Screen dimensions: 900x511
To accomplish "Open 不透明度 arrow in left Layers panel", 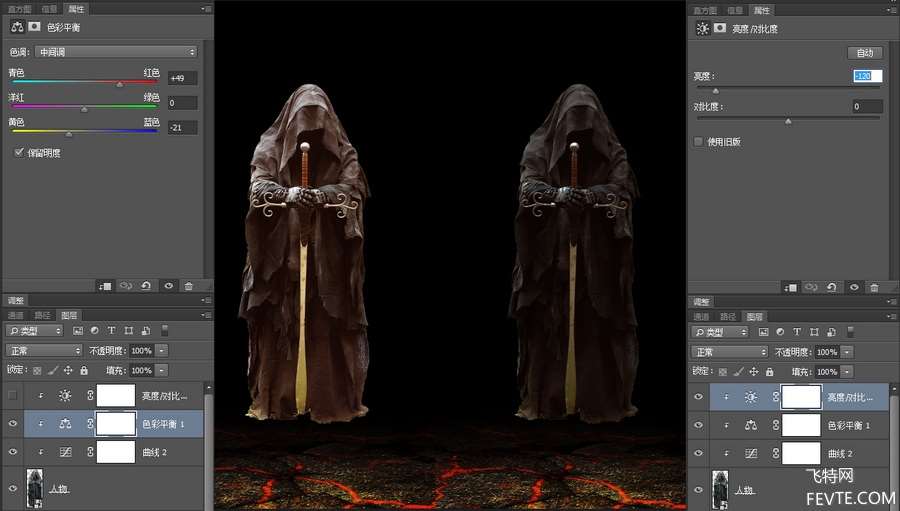I will click(162, 350).
